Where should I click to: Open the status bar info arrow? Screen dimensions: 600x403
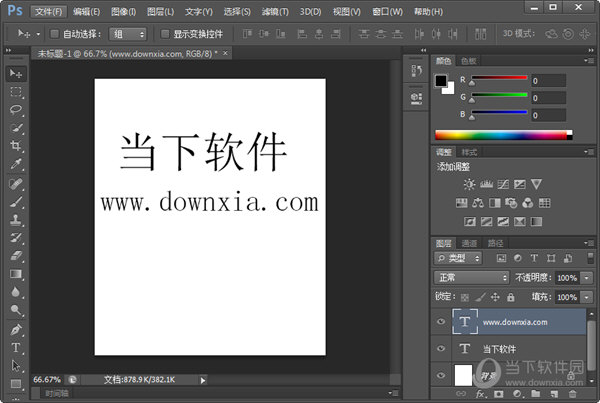point(203,380)
